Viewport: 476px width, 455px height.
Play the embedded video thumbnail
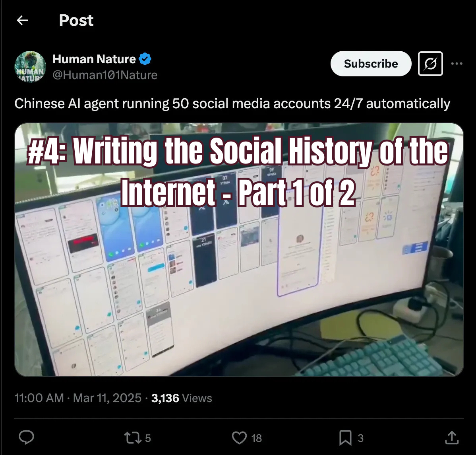[239, 250]
